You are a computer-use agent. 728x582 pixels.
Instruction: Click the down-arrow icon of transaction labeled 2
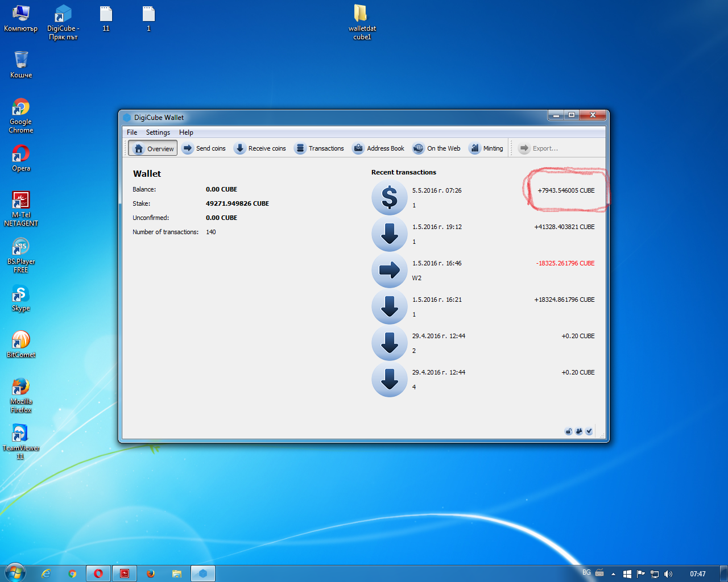390,343
